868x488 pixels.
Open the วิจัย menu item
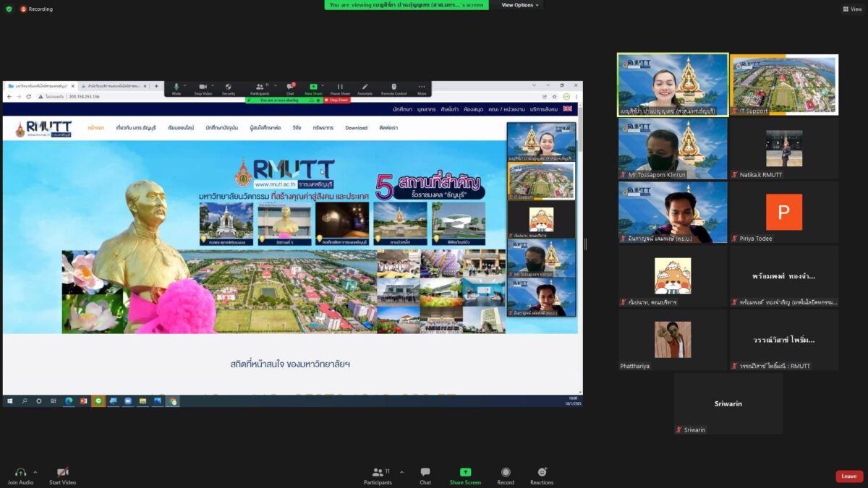tap(297, 128)
